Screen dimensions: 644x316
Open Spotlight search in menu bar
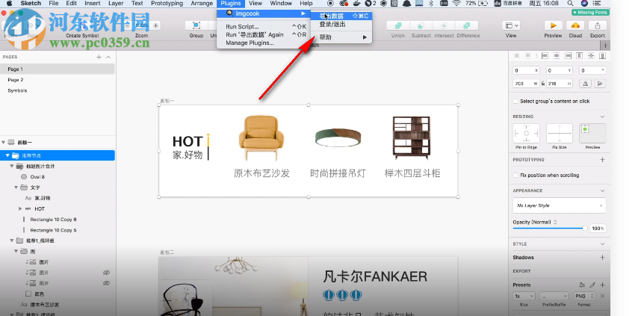pyautogui.click(x=570, y=3)
